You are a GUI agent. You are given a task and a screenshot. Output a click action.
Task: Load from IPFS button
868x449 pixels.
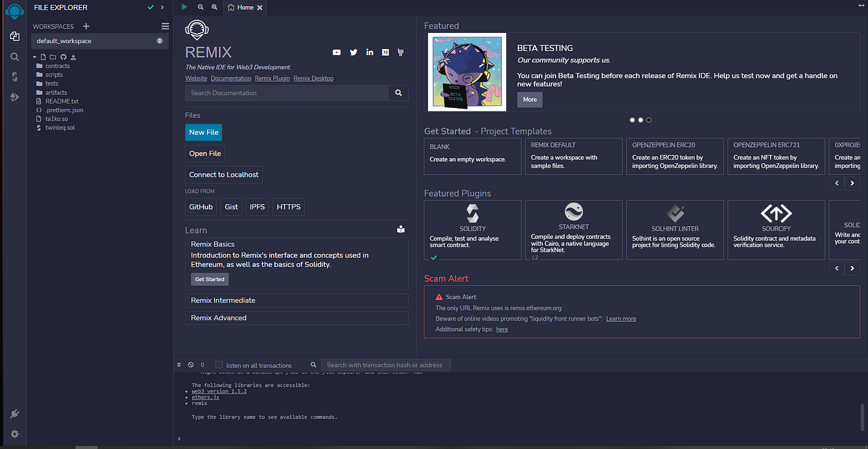tap(257, 207)
